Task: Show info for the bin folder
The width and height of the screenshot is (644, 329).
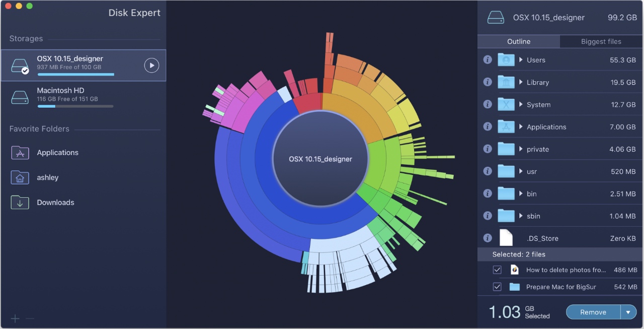Action: tap(487, 193)
